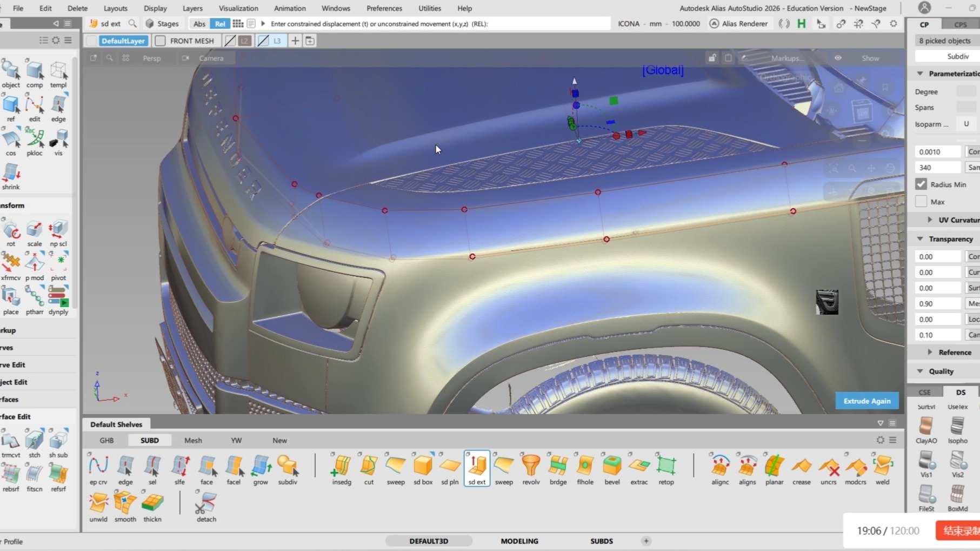Click the rot rotate transform tool

[11, 231]
